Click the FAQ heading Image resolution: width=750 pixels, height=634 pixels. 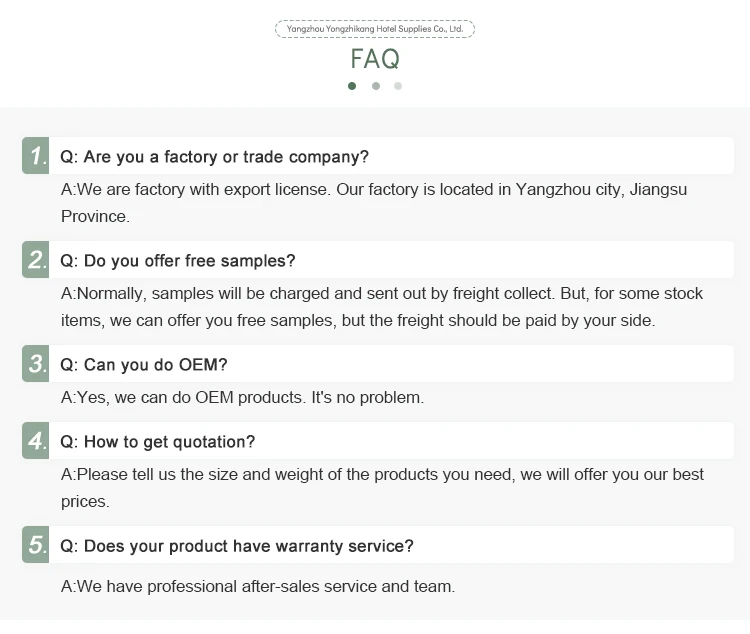tap(375, 58)
